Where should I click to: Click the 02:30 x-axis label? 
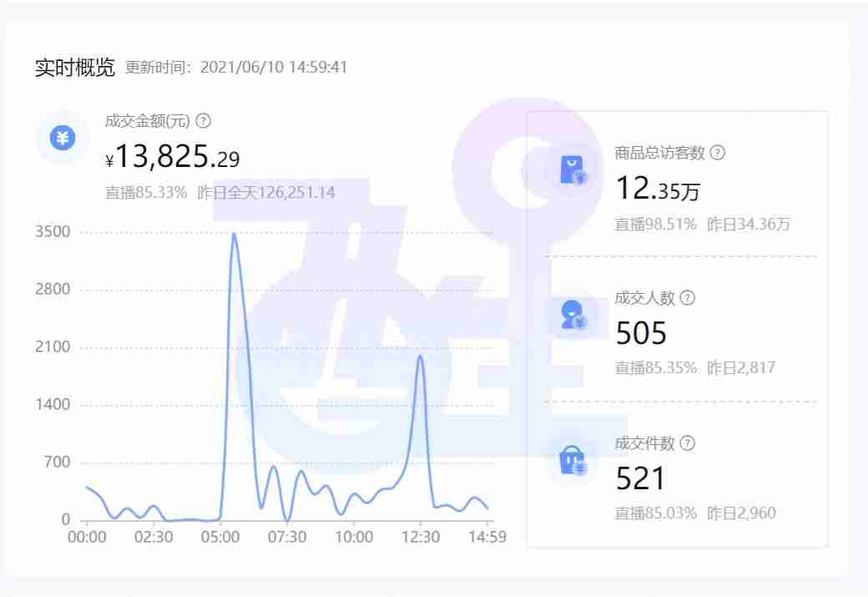(x=154, y=537)
